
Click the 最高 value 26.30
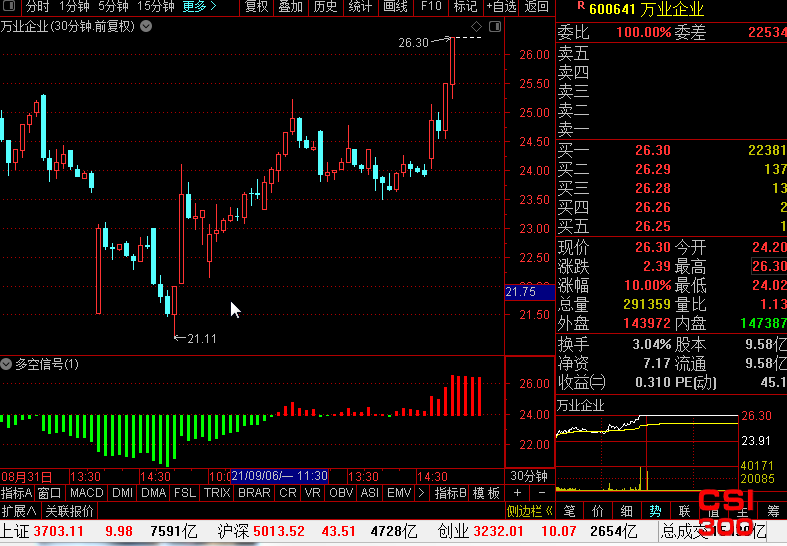769,266
